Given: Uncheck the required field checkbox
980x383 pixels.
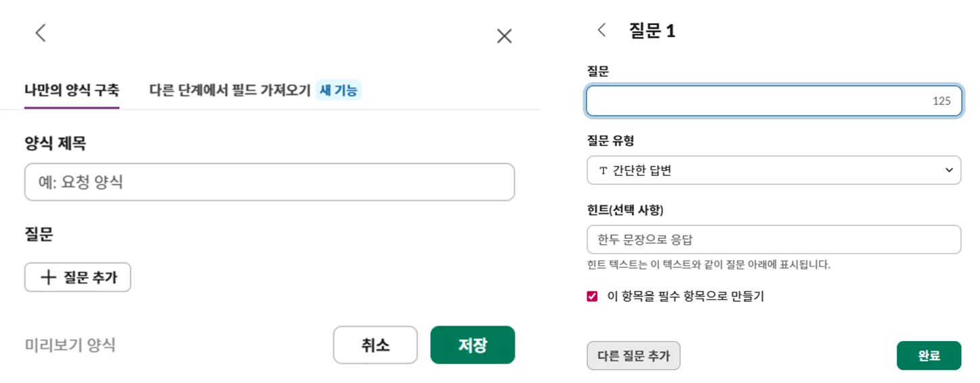Looking at the screenshot, I should click(593, 296).
